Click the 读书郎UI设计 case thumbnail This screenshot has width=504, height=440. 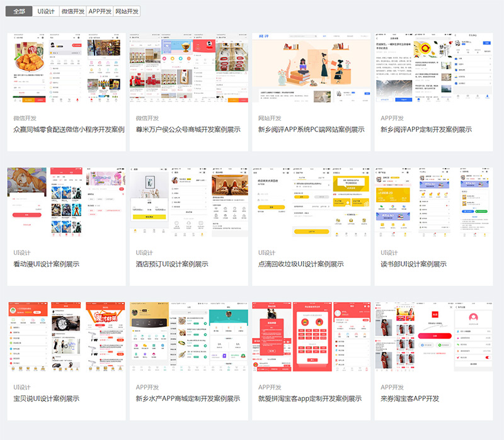point(433,203)
